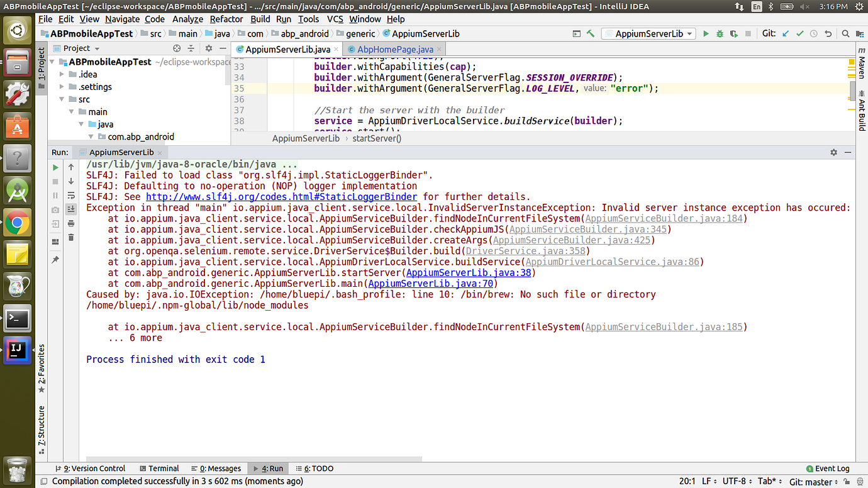This screenshot has width=868, height=488.
Task: Run the AppiumServerLib configuration
Action: tap(705, 33)
